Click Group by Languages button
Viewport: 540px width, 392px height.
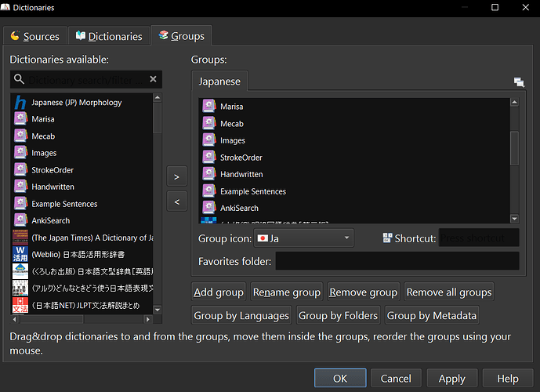point(241,315)
